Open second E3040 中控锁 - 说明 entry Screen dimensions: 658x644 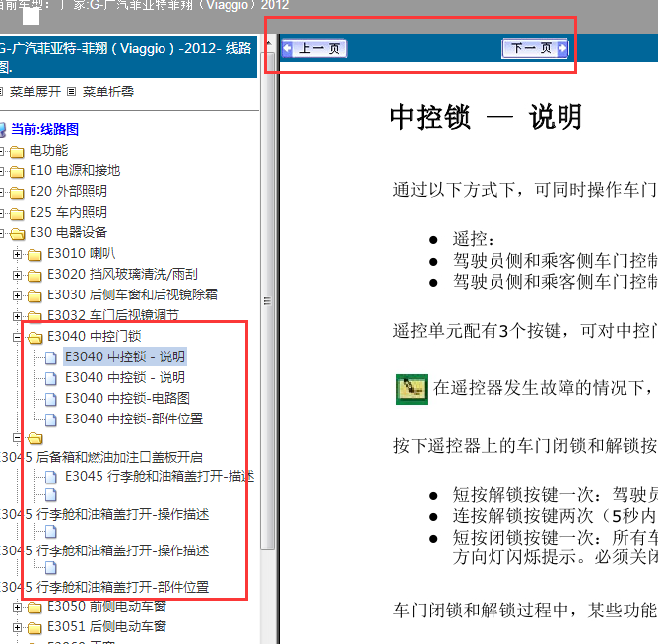[125, 377]
